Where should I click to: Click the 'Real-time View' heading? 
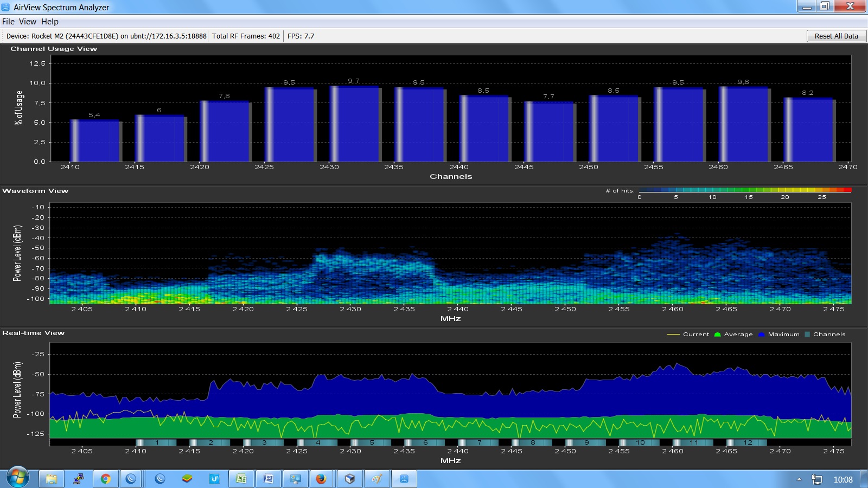[x=33, y=333]
